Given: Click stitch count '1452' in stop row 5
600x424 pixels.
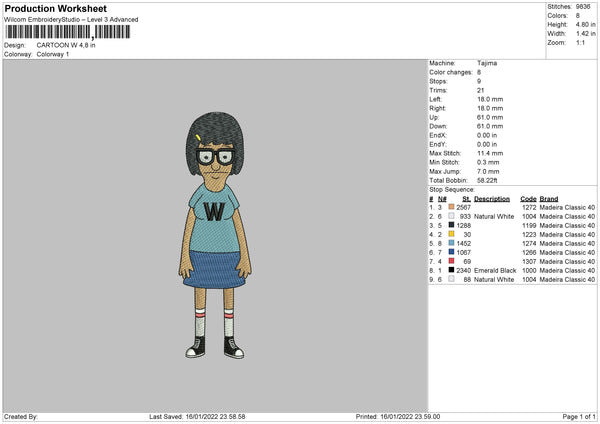Looking at the screenshot, I should (463, 243).
